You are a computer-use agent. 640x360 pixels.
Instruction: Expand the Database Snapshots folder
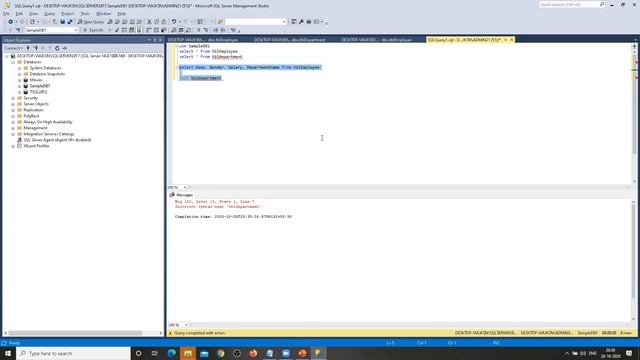click(19, 74)
